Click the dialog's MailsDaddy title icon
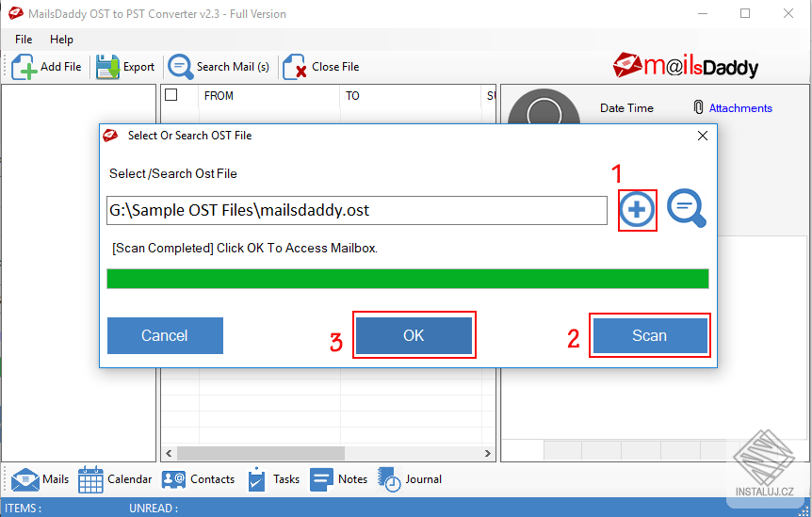Screen dimensions: 812x517 click(110, 136)
